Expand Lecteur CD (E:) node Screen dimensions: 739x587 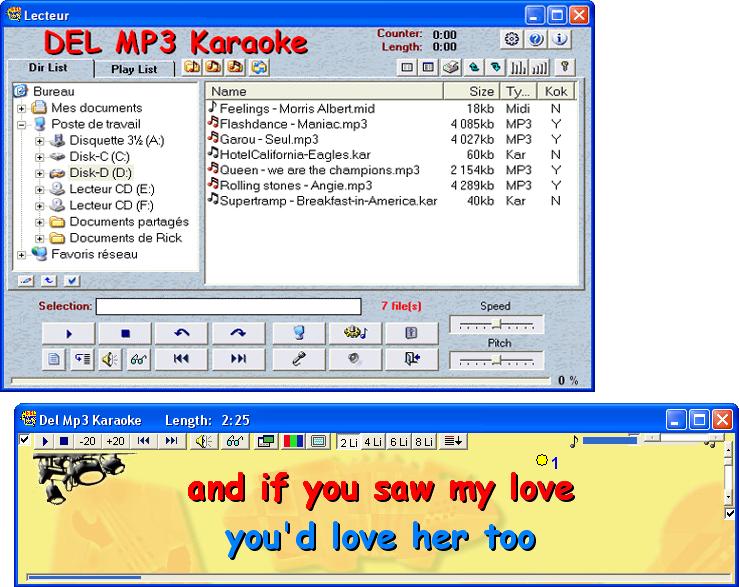point(40,190)
